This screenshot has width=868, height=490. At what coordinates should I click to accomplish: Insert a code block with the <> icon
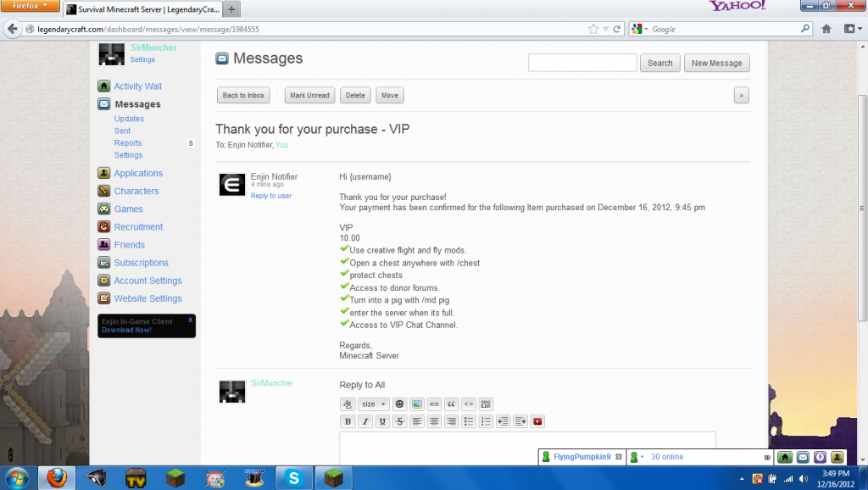(468, 404)
